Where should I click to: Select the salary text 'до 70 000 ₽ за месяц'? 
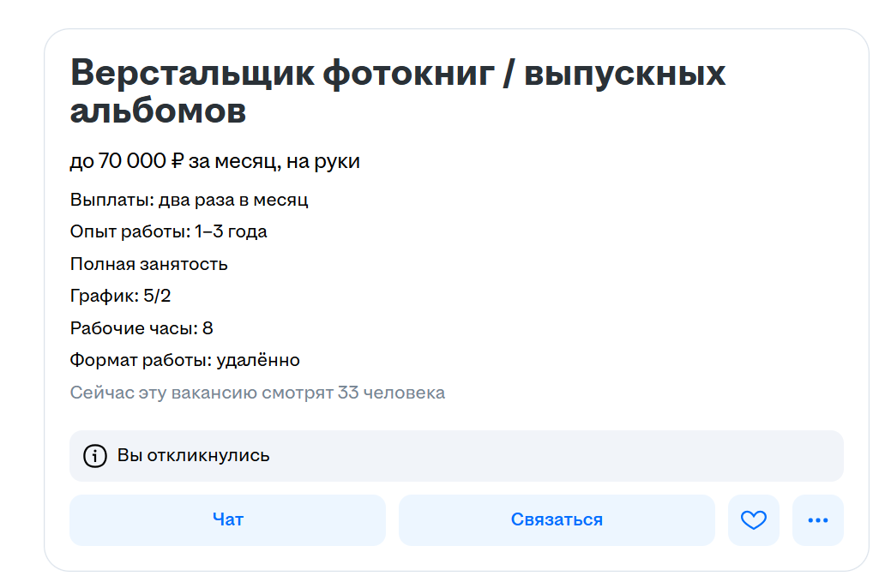pyautogui.click(x=214, y=159)
